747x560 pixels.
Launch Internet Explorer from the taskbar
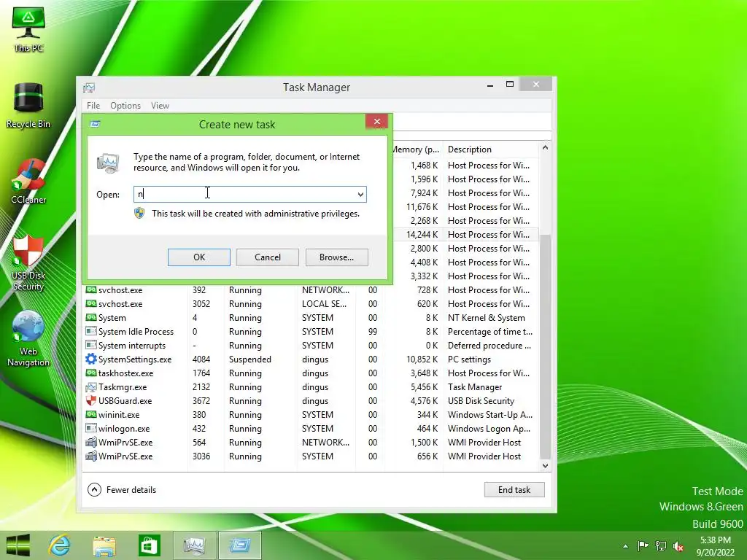(60, 545)
